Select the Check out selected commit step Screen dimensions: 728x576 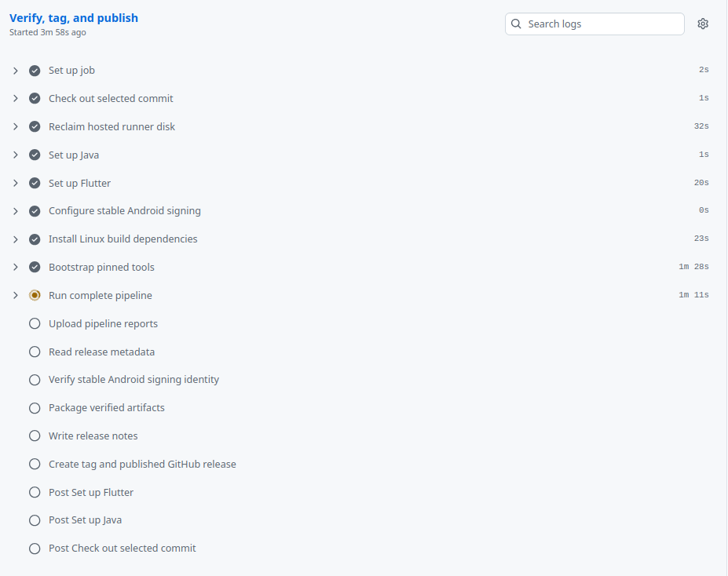pos(360,98)
